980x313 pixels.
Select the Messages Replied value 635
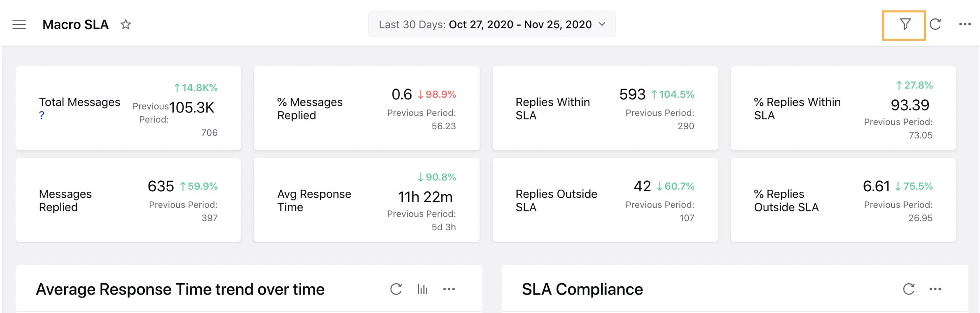click(x=161, y=186)
